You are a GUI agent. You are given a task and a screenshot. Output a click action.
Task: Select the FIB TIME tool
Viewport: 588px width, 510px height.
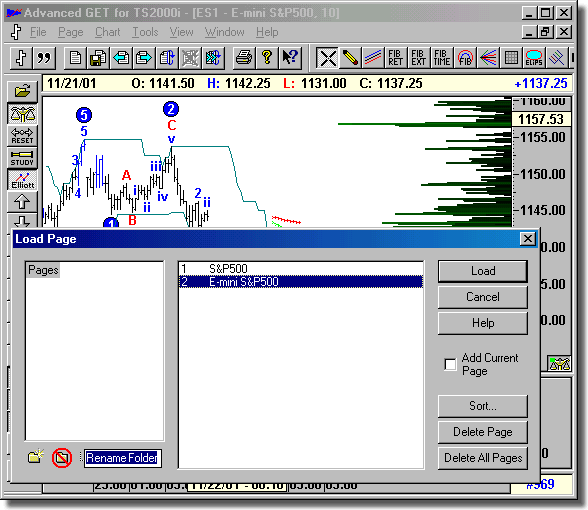[x=442, y=58]
